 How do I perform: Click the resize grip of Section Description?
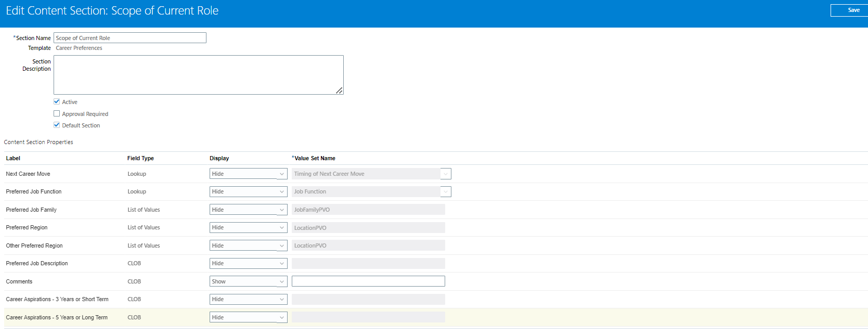click(339, 91)
